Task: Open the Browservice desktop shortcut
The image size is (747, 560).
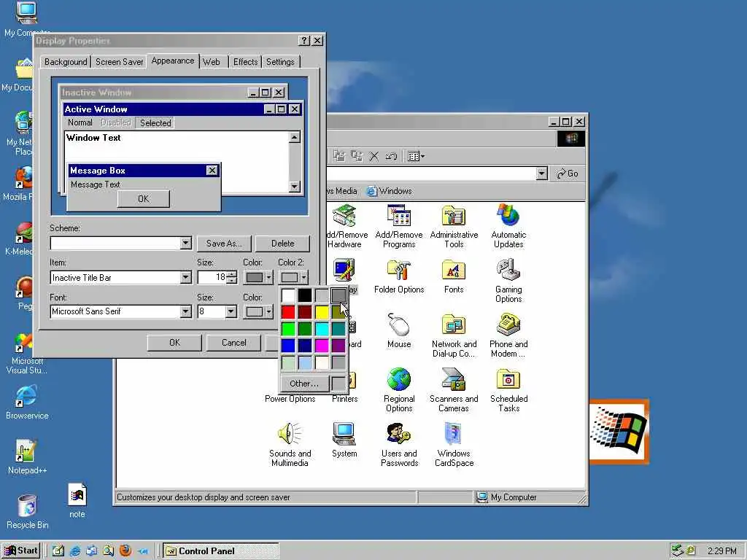Action: click(x=27, y=402)
